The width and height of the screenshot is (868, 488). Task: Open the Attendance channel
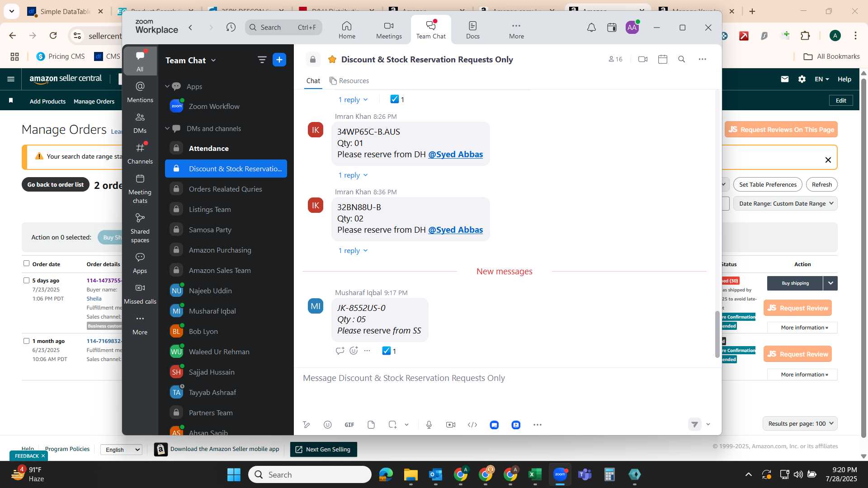tap(226, 148)
